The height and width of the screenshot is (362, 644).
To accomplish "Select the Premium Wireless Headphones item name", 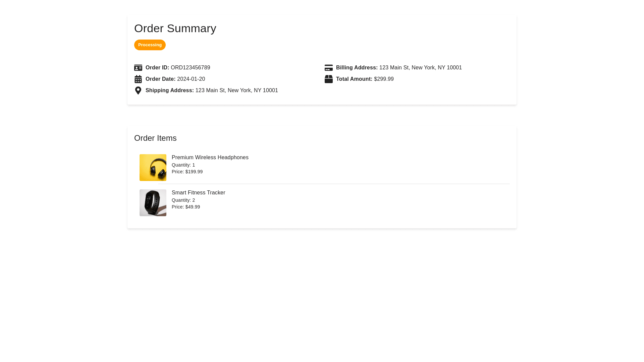I will coord(210,158).
